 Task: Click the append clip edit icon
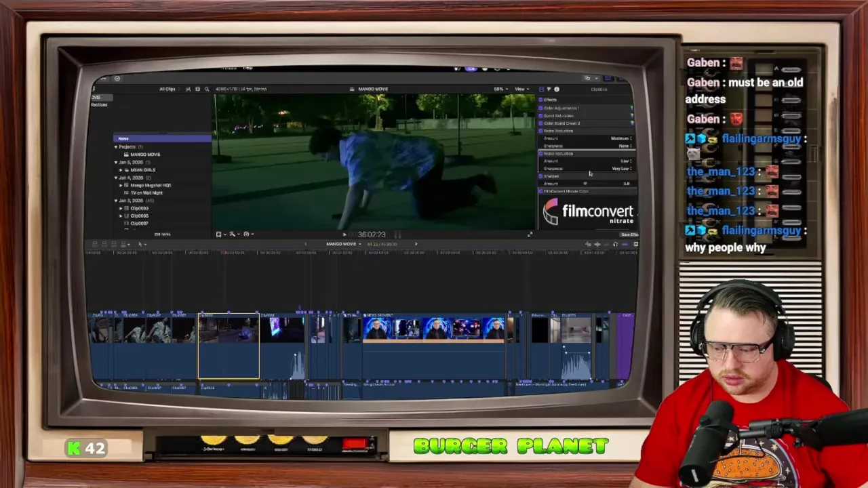click(114, 244)
